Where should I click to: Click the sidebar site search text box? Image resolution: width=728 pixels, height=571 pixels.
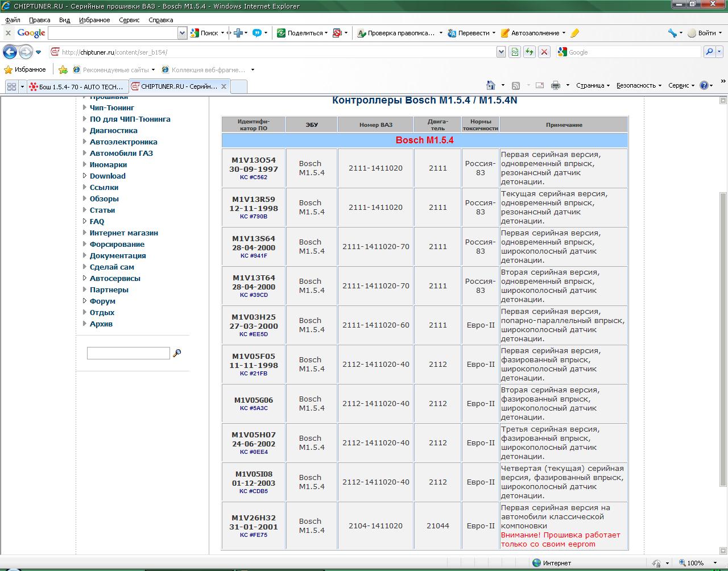[128, 353]
